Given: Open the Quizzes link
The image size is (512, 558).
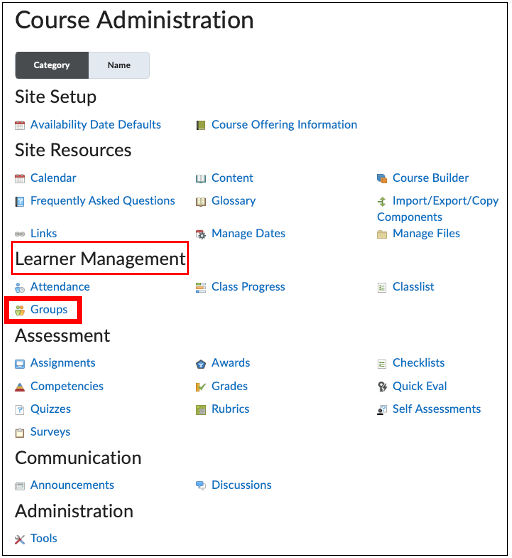Looking at the screenshot, I should coord(51,409).
